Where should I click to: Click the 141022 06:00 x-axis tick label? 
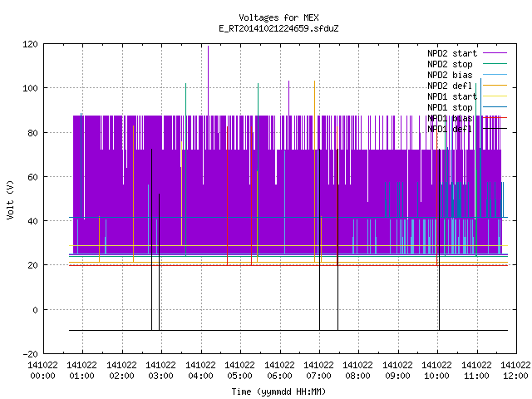(x=279, y=371)
